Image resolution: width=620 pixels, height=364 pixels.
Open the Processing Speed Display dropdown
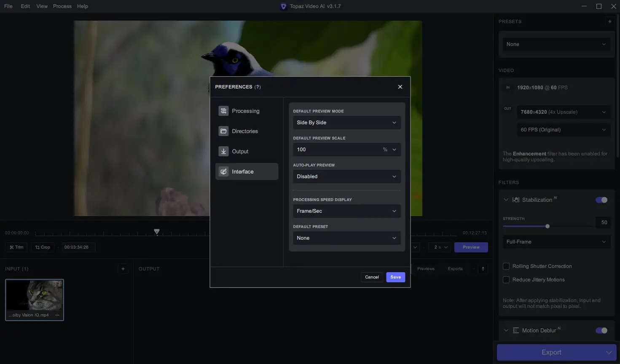(x=347, y=211)
